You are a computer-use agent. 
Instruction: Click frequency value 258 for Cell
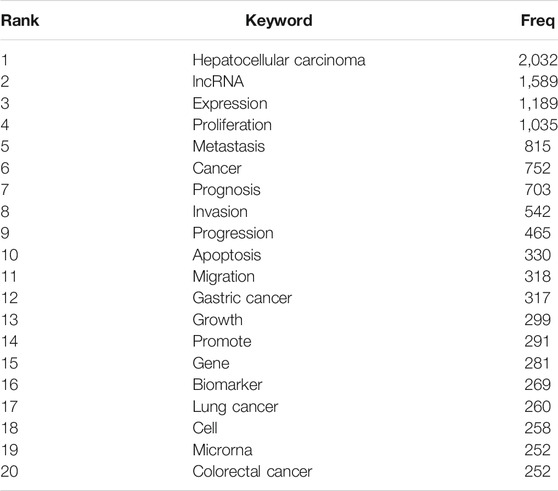tap(537, 428)
